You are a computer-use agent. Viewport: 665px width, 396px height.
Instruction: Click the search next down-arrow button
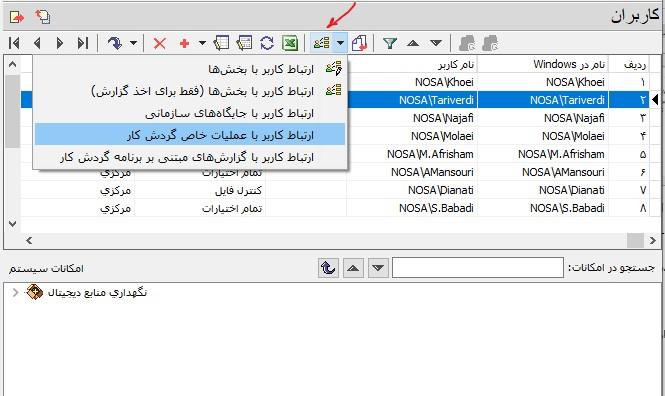coord(378,268)
